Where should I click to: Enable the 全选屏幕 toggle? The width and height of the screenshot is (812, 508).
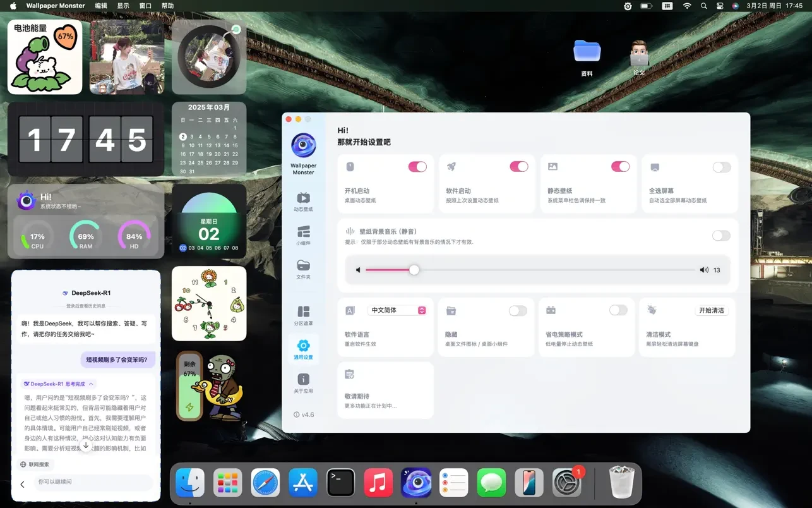721,167
